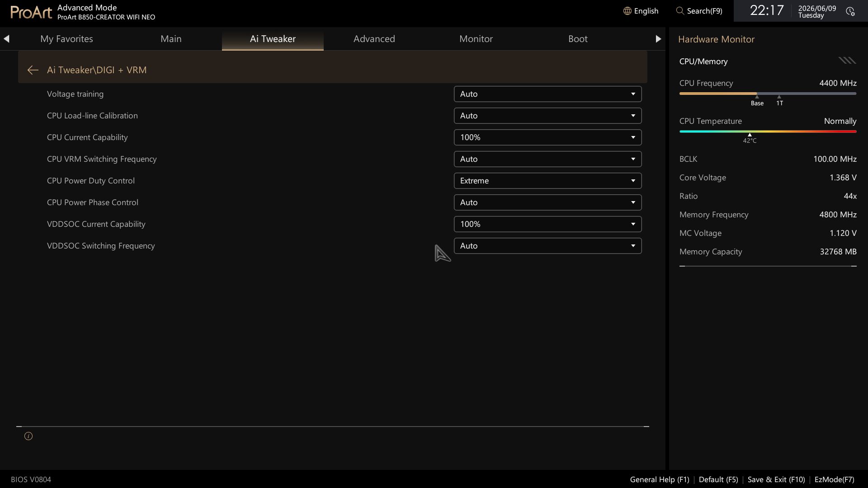Click the 2026/06/09 date
This screenshot has width=868, height=488.
coord(817,8)
